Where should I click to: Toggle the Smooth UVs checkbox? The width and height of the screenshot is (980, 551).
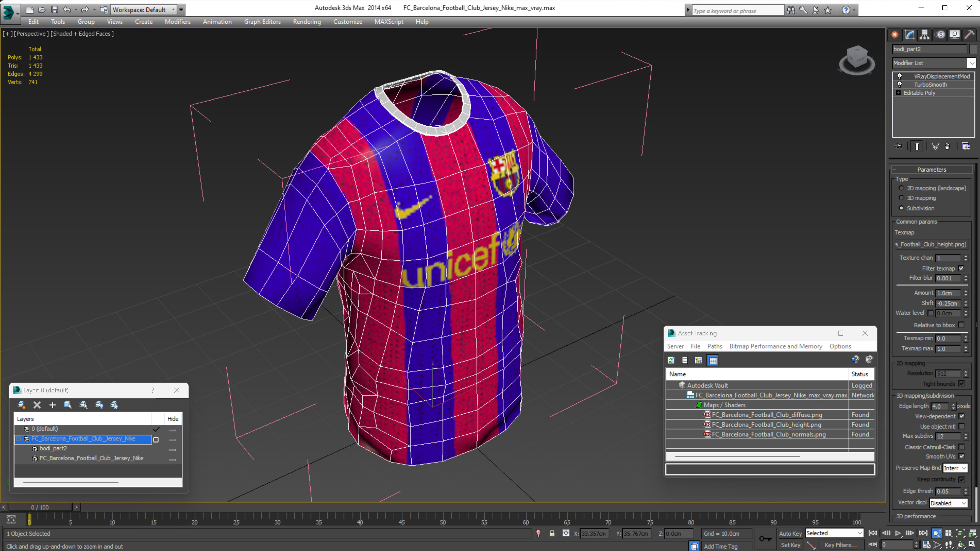click(x=961, y=456)
